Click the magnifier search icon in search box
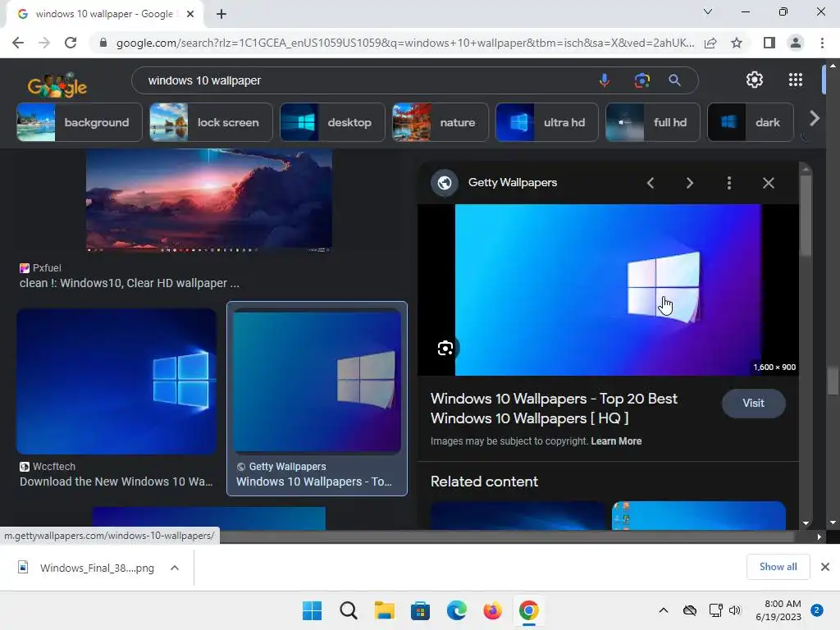840x630 pixels. point(674,80)
